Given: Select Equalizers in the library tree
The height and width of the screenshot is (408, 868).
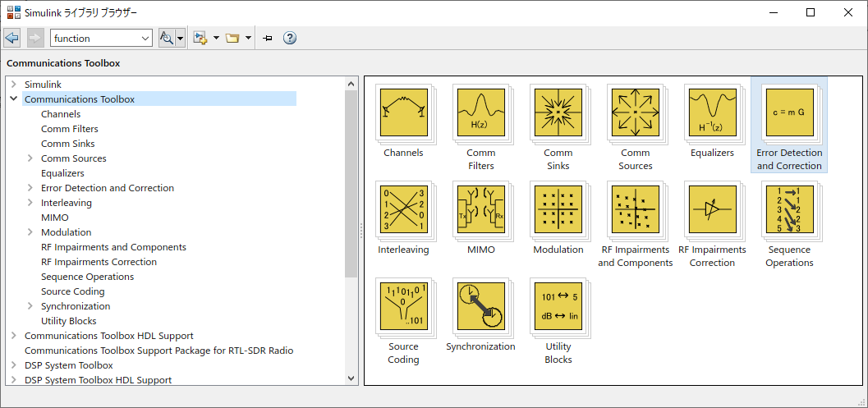Looking at the screenshot, I should pos(62,172).
